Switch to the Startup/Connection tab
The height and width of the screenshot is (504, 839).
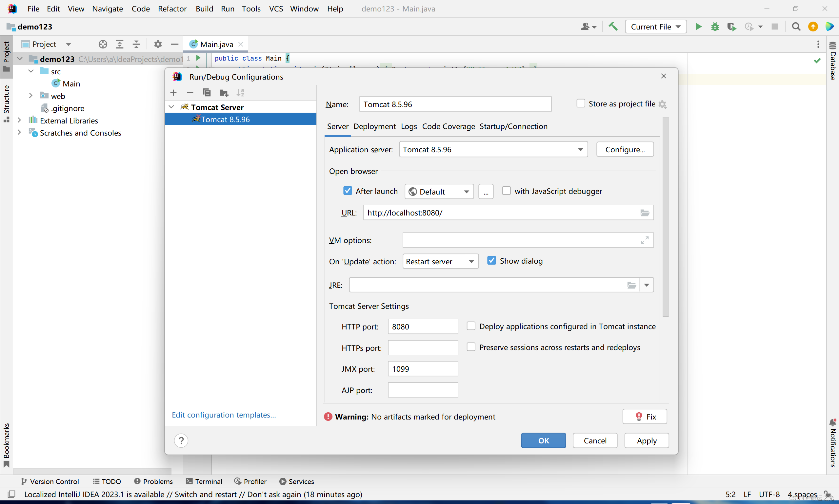[x=513, y=126]
